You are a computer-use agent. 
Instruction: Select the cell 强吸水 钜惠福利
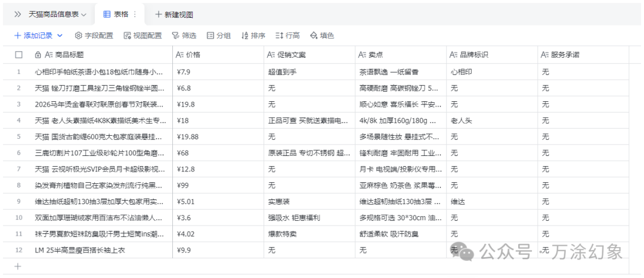309,218
